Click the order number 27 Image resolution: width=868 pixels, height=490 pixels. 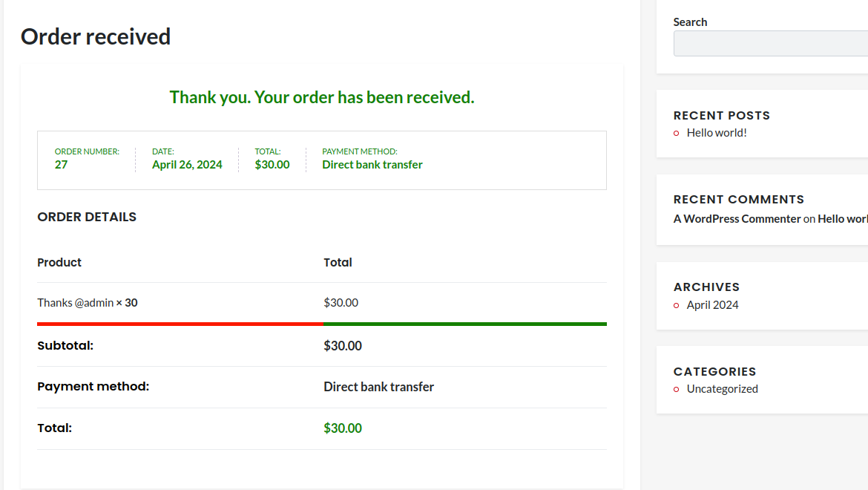click(61, 165)
